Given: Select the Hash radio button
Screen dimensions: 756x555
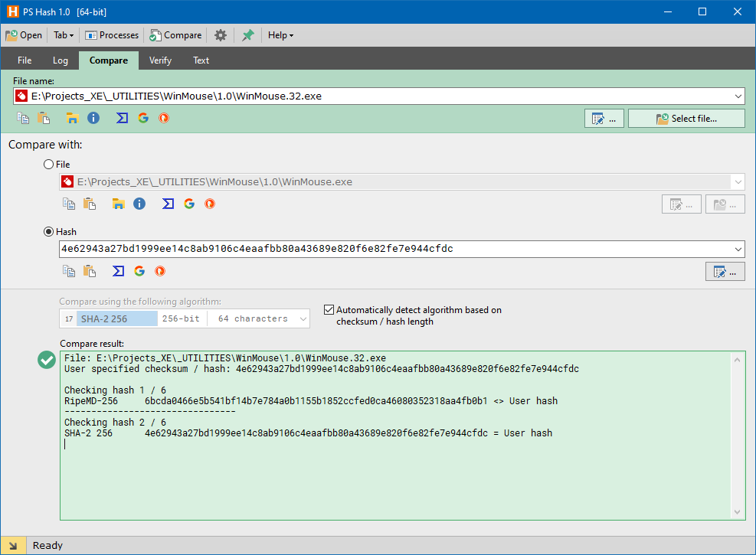Looking at the screenshot, I should tap(49, 231).
